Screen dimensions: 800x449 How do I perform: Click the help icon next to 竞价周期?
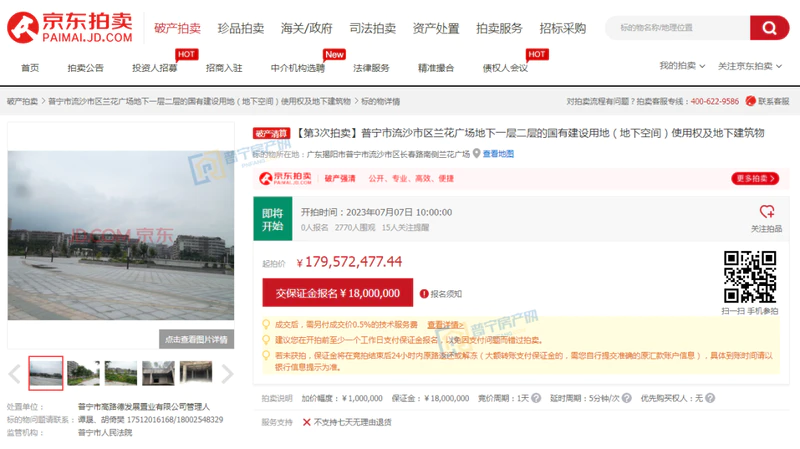536,398
